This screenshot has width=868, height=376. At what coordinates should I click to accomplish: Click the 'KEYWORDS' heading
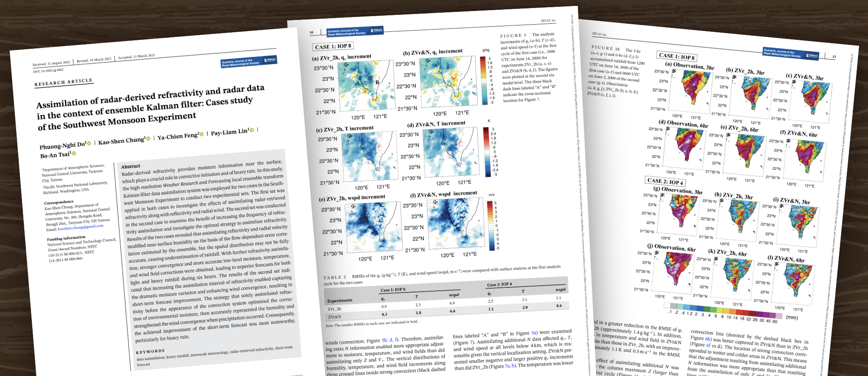click(x=150, y=351)
